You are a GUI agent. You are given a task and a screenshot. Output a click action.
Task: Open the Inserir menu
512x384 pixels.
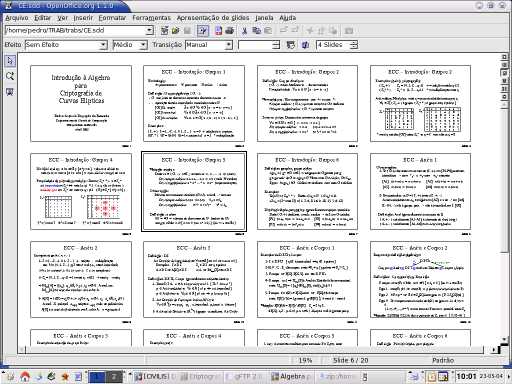click(x=83, y=18)
